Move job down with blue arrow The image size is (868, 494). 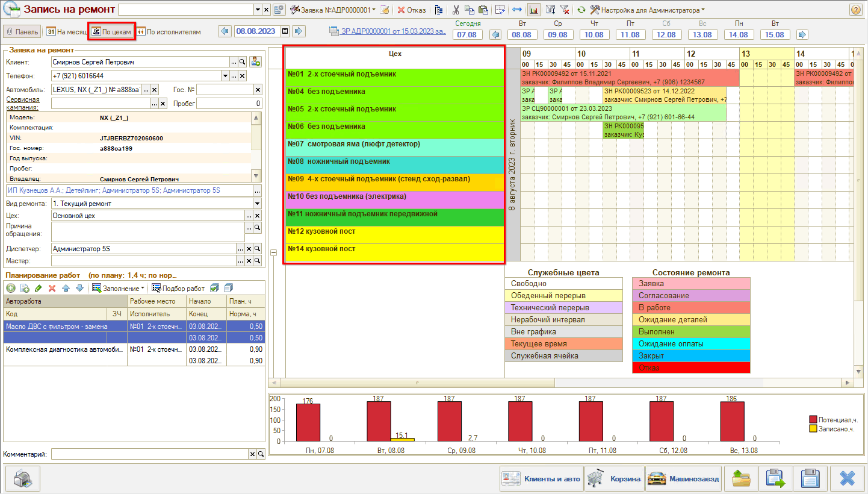(x=79, y=288)
